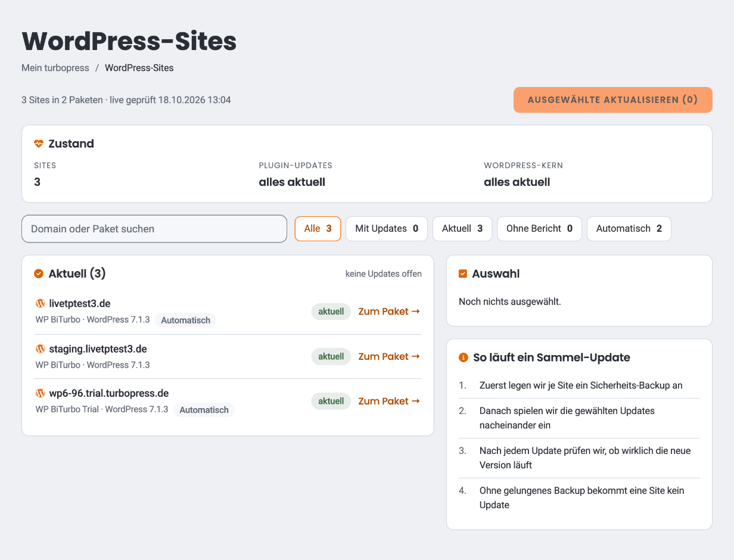Image resolution: width=734 pixels, height=560 pixels.
Task: Select the Ohne Bericht filter
Action: click(x=539, y=229)
